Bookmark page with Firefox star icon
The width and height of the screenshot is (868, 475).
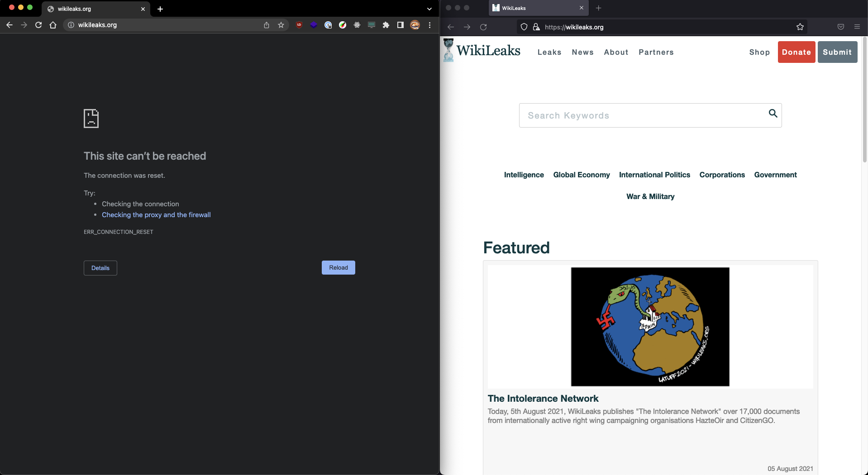(800, 27)
